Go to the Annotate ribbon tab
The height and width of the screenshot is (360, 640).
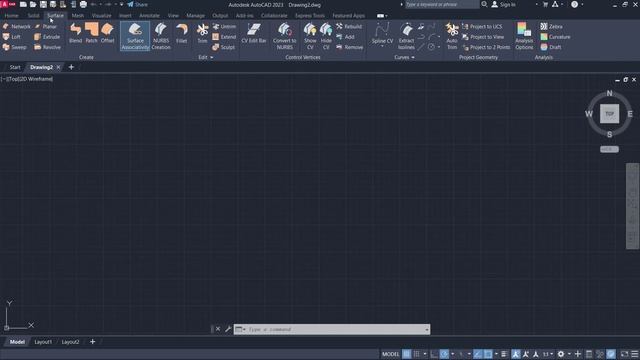(x=149, y=16)
